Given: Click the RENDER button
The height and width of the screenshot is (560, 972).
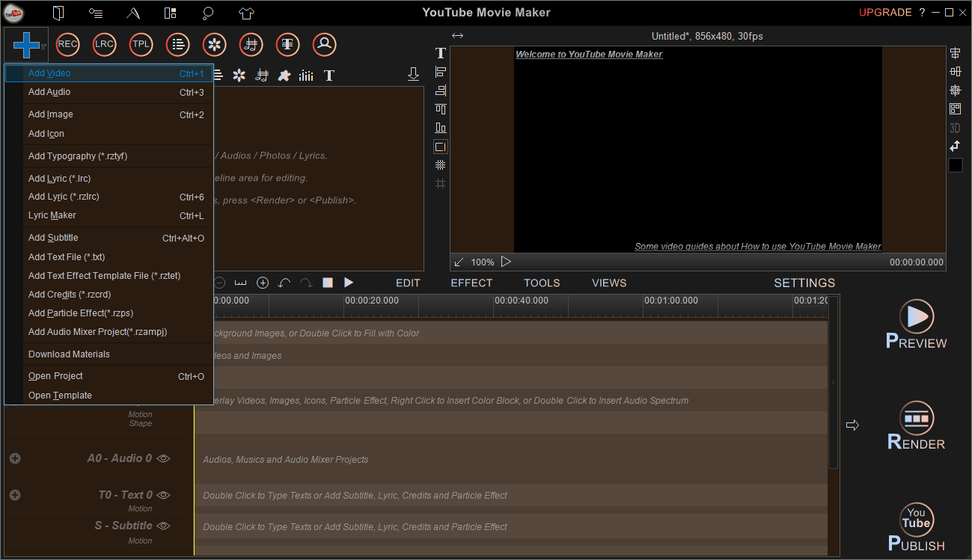Looking at the screenshot, I should point(916,425).
